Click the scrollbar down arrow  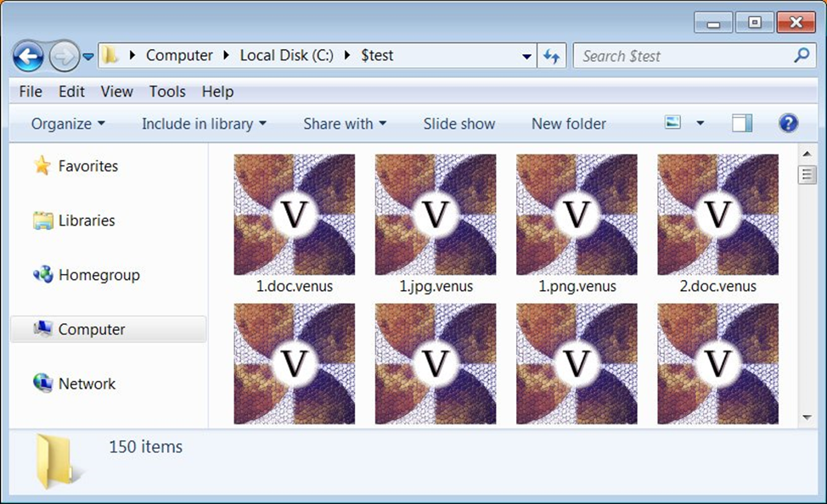click(807, 417)
